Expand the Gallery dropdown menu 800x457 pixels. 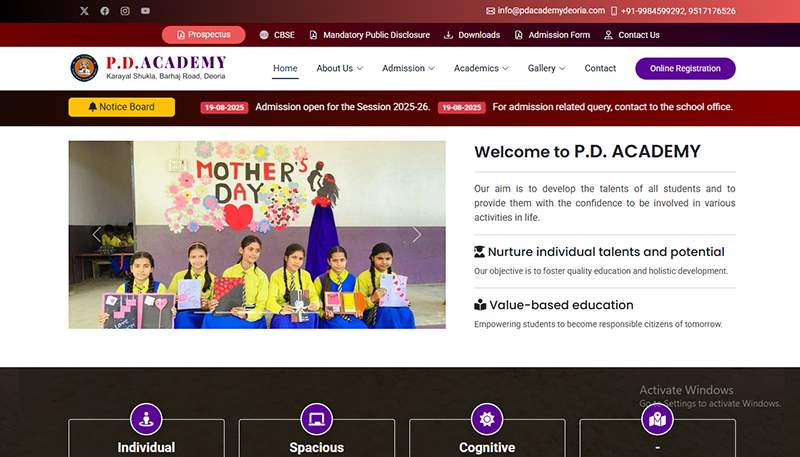[x=546, y=68]
